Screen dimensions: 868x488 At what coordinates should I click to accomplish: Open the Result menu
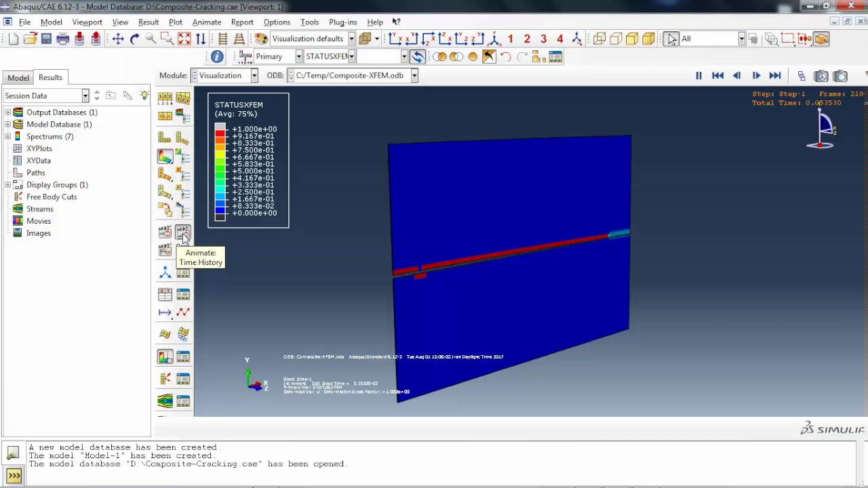coord(149,22)
